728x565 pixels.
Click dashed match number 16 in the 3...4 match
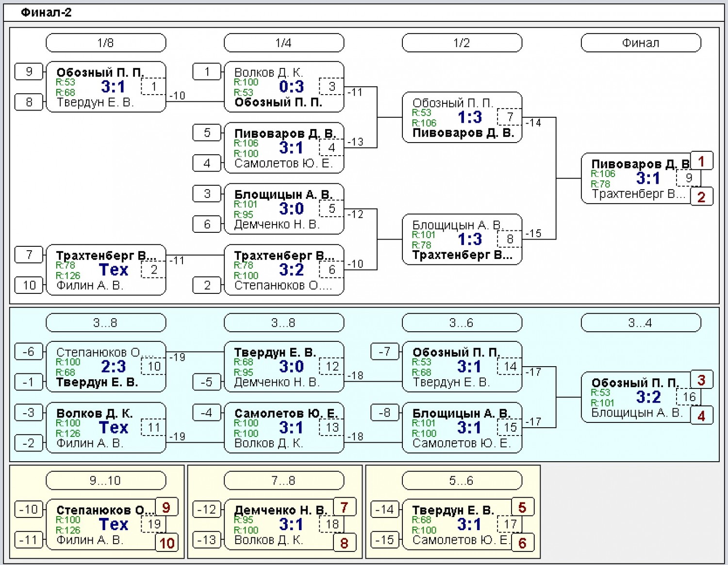tap(689, 397)
